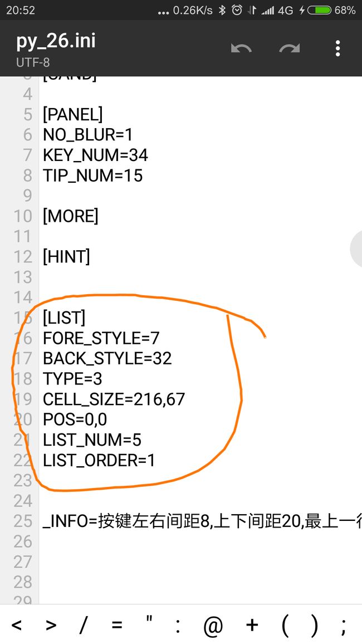Insert the less-than symbol key
Image resolution: width=362 pixels, height=644 pixels.
pos(16,625)
